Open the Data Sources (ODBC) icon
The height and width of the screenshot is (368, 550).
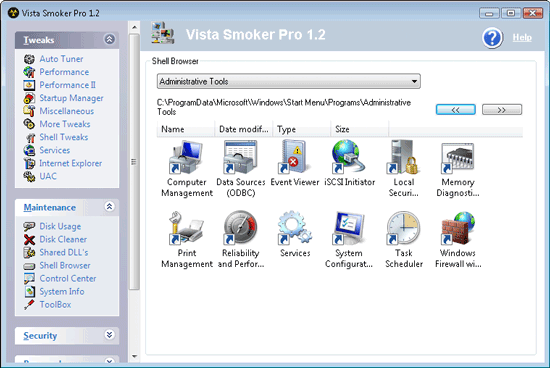click(x=240, y=157)
